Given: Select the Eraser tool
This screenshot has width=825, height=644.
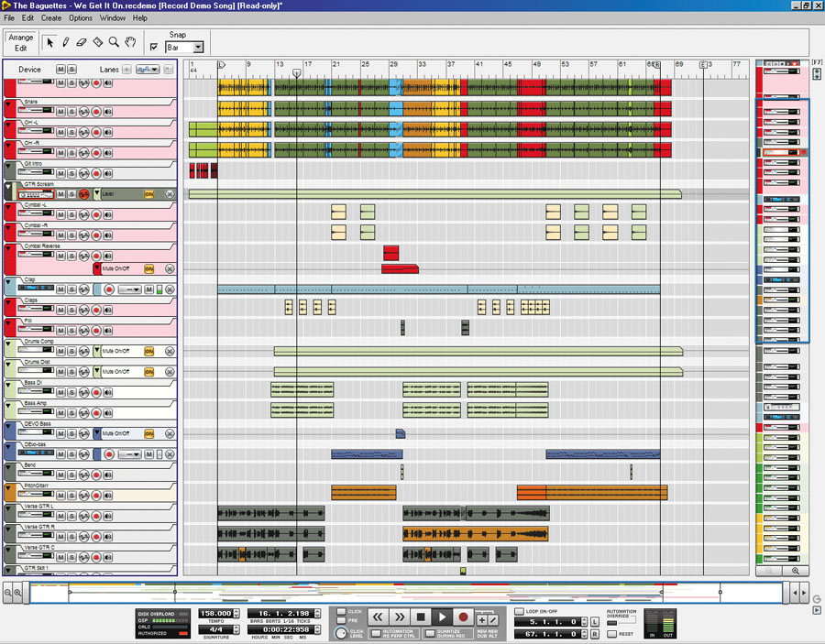Looking at the screenshot, I should (x=82, y=42).
